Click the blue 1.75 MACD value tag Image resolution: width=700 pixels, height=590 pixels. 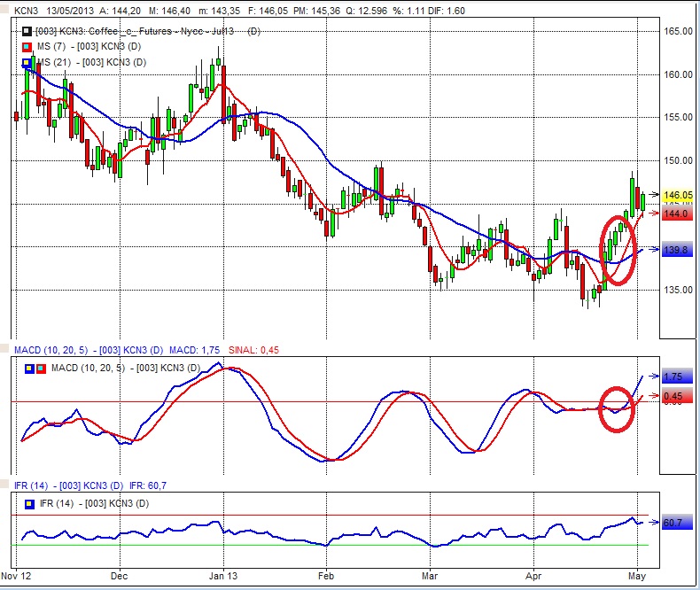pyautogui.click(x=677, y=377)
